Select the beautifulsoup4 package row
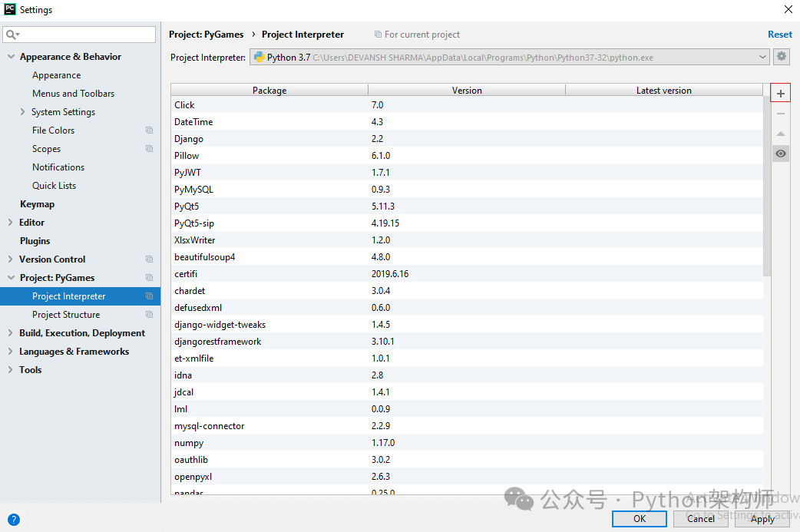Viewport: 800px width, 532px height. (x=467, y=256)
